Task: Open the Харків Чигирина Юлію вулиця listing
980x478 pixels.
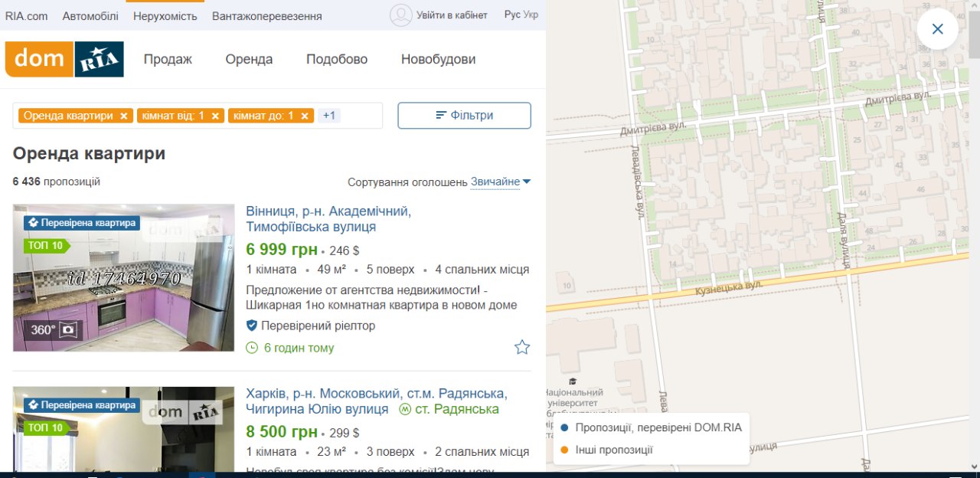Action: pyautogui.click(x=377, y=401)
